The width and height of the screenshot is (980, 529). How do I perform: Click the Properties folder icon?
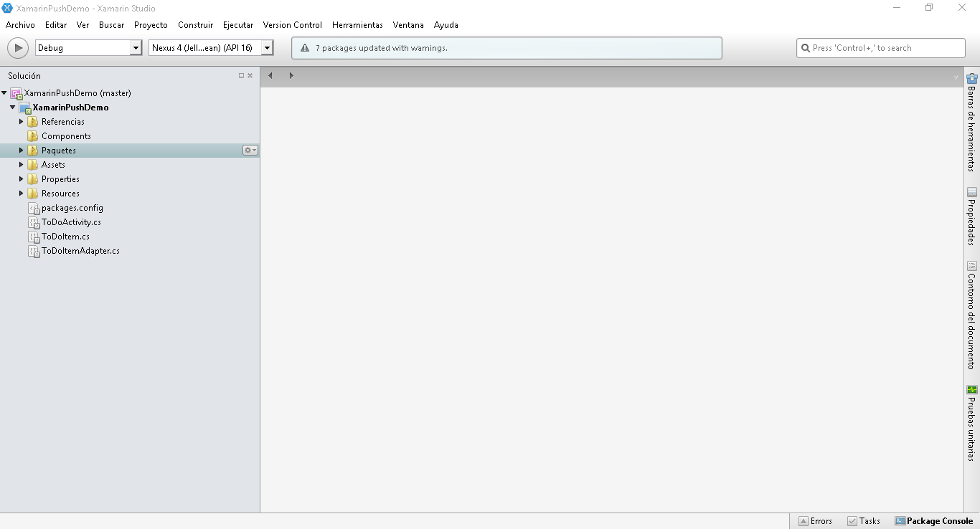(x=33, y=179)
